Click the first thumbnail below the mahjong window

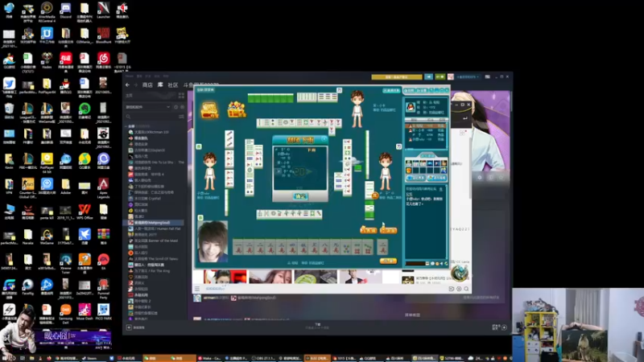(x=225, y=277)
